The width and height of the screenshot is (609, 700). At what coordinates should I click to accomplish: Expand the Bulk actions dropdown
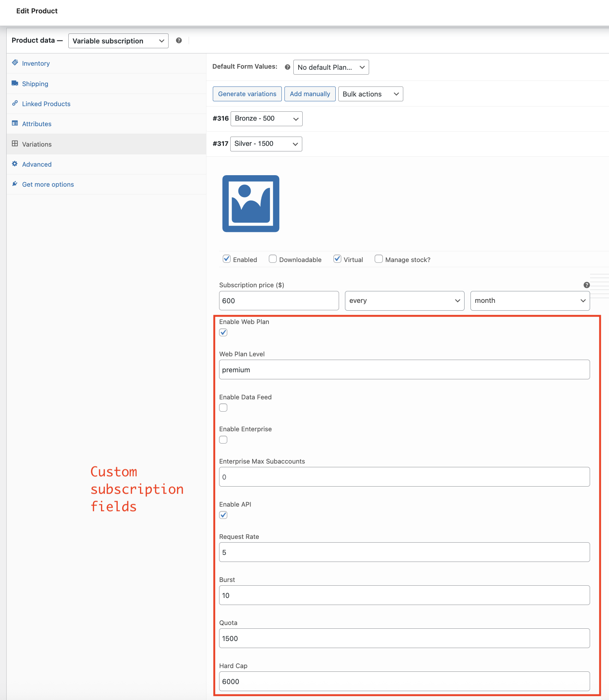pyautogui.click(x=370, y=94)
